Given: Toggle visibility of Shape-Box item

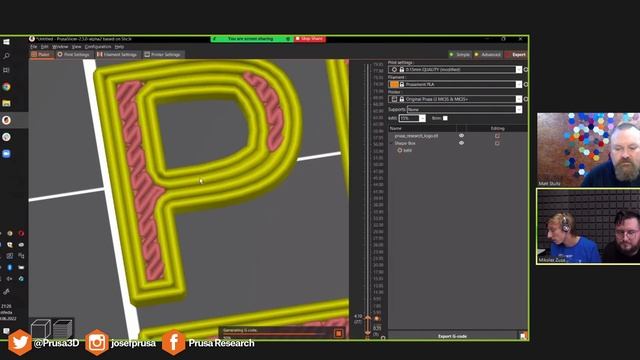Looking at the screenshot, I should [x=461, y=143].
